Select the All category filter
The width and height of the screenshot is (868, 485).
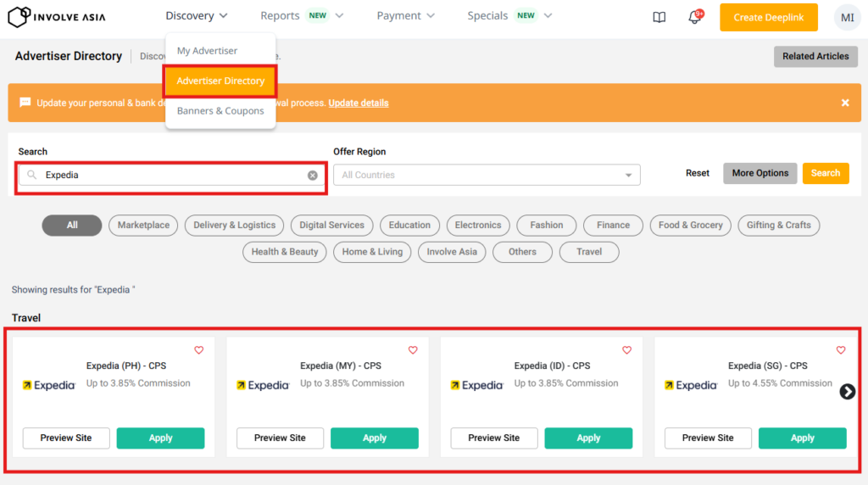(72, 226)
